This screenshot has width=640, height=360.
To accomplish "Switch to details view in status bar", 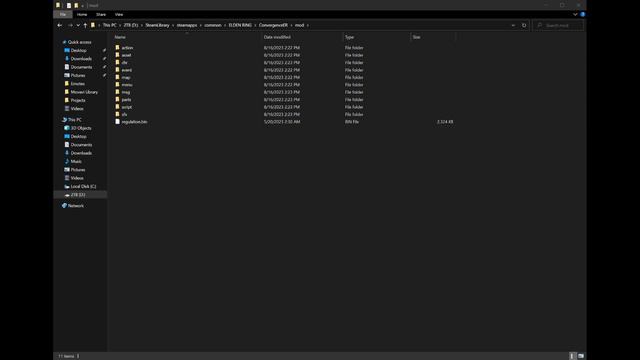I will pos(572,356).
